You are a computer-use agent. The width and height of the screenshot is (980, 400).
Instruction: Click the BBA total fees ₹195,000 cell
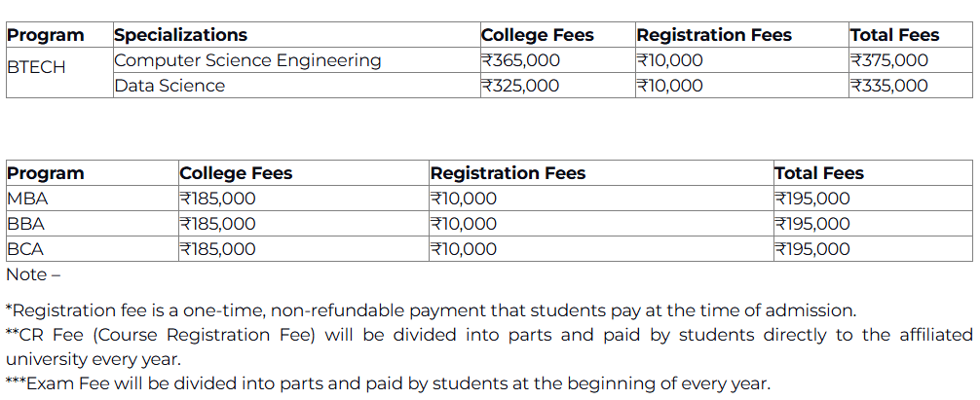point(812,224)
